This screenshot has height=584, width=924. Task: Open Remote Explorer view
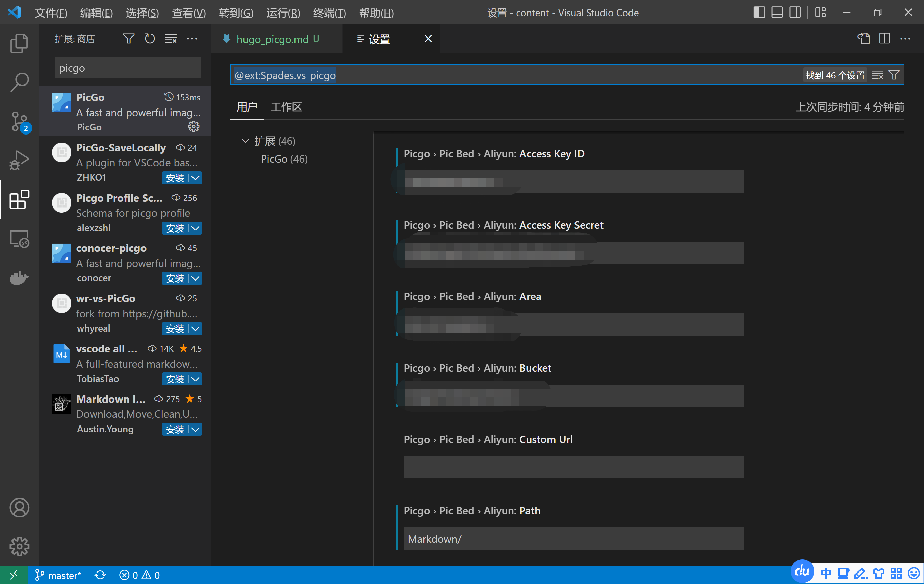pyautogui.click(x=19, y=239)
